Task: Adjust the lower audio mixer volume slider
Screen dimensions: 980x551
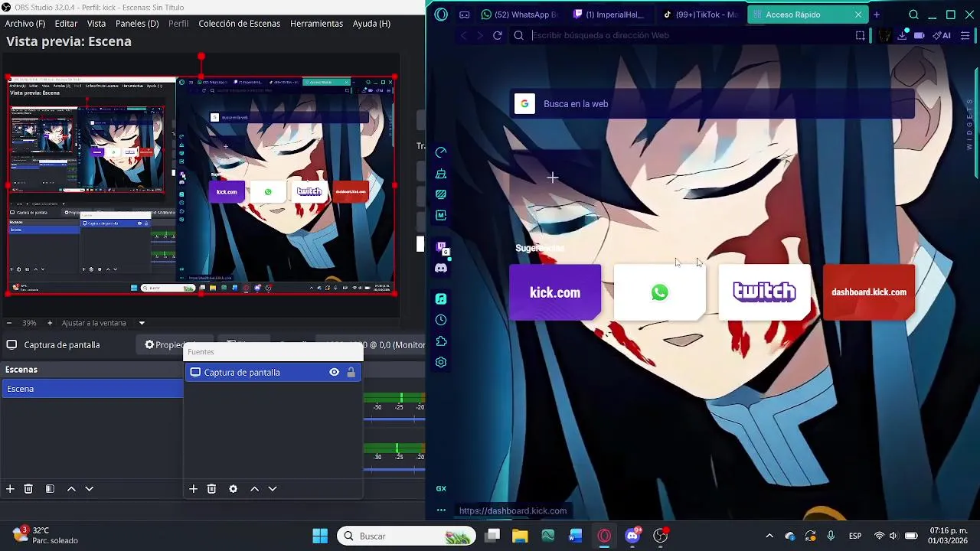Action: click(x=394, y=468)
